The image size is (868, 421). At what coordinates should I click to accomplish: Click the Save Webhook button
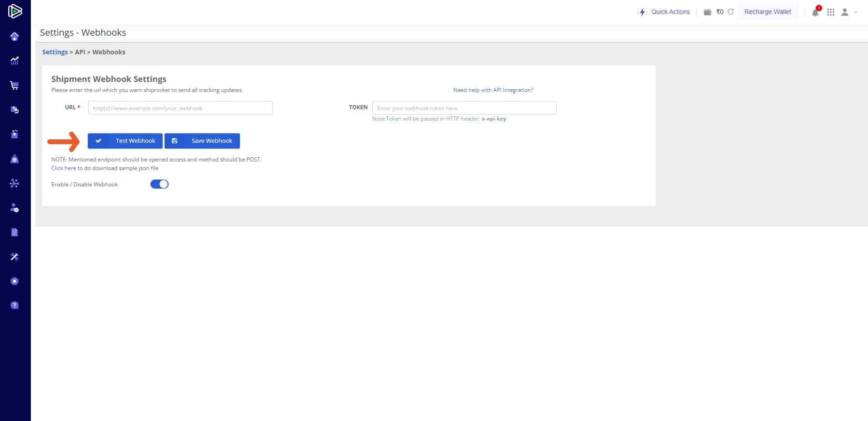pyautogui.click(x=202, y=141)
